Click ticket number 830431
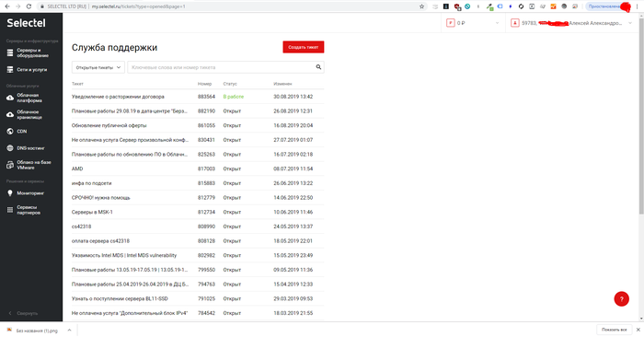This screenshot has height=337, width=644. (x=206, y=140)
